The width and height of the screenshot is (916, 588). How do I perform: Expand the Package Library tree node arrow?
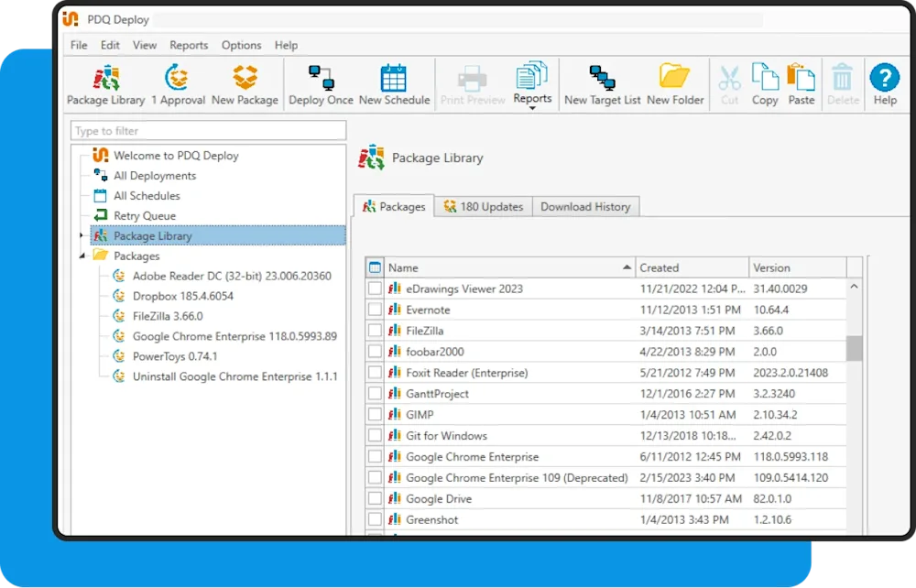click(82, 235)
